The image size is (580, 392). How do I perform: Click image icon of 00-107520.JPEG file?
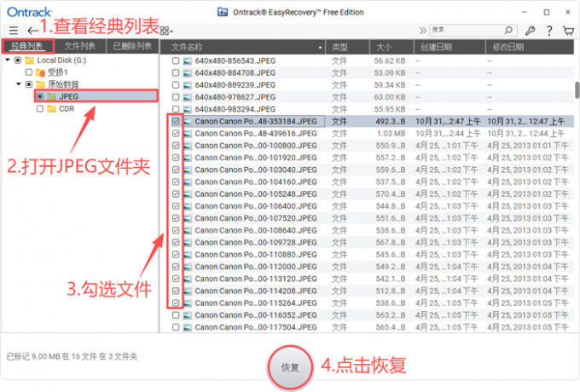pos(188,218)
